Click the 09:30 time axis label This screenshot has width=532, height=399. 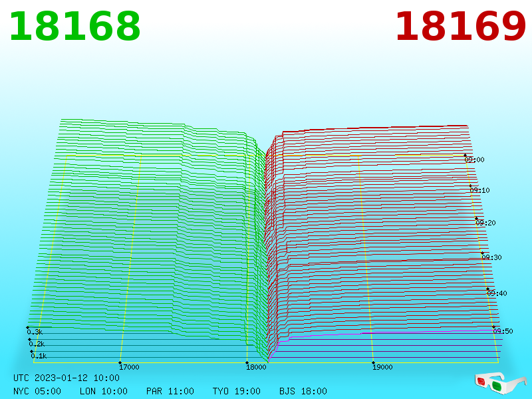click(491, 257)
